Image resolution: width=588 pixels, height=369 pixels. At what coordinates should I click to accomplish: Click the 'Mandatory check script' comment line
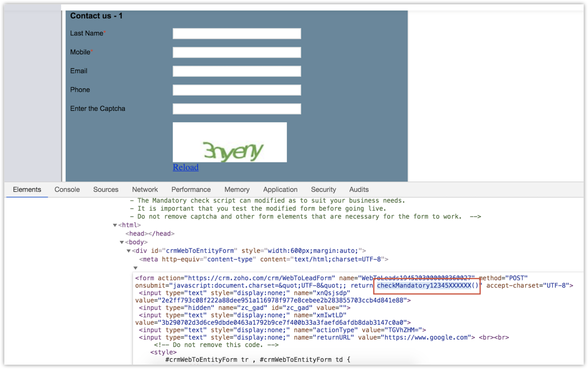click(268, 201)
